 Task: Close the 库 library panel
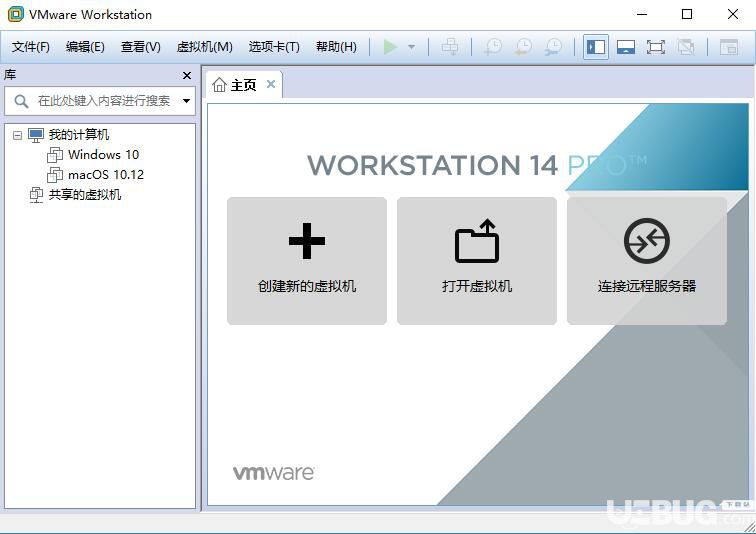point(187,76)
